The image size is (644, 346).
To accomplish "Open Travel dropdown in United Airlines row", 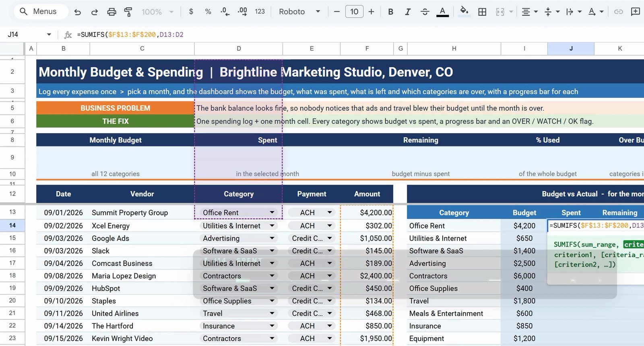I will [x=272, y=313].
